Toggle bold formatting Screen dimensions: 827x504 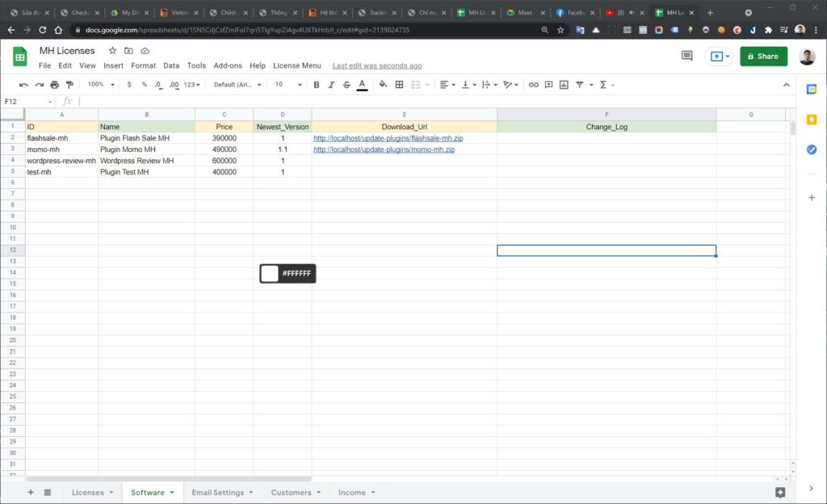pyautogui.click(x=316, y=85)
